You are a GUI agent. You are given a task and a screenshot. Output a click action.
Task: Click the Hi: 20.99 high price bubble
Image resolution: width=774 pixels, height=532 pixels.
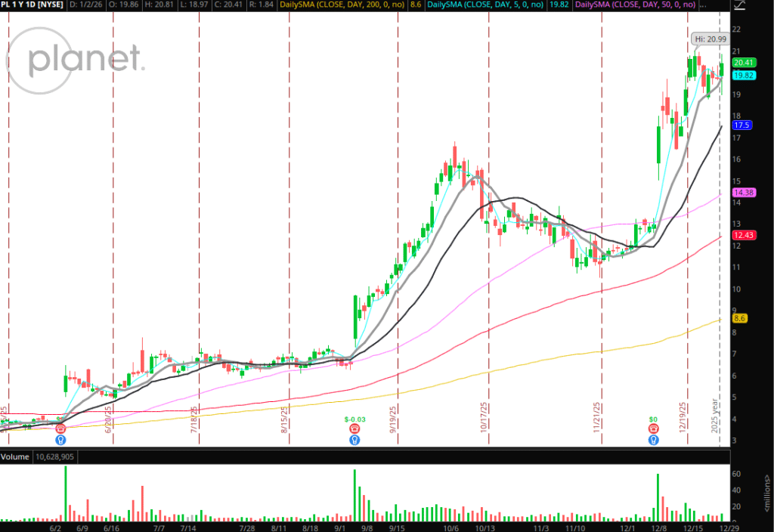709,38
